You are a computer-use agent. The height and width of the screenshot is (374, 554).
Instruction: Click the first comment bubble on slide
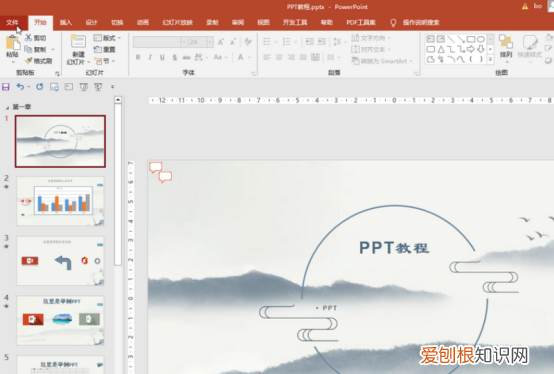pyautogui.click(x=155, y=167)
